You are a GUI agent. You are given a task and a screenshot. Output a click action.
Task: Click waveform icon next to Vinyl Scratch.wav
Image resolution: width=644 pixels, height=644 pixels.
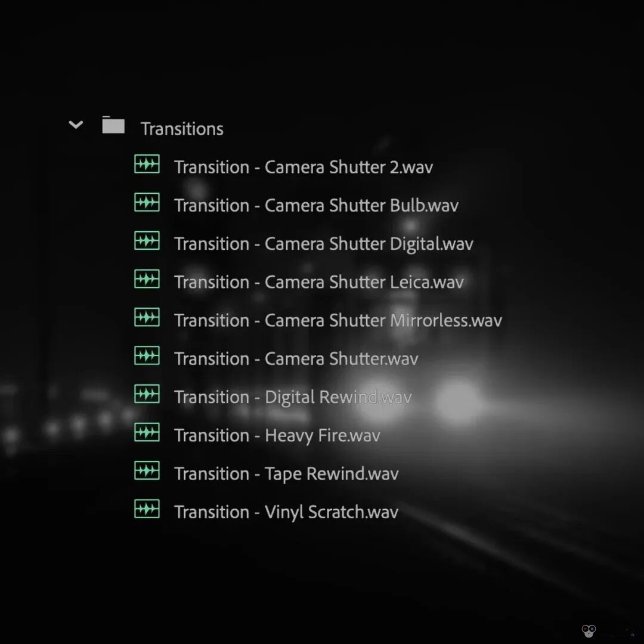coord(147,509)
